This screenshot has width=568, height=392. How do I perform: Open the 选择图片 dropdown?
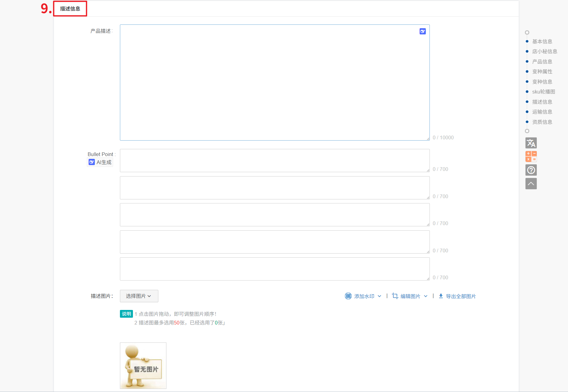[139, 296]
